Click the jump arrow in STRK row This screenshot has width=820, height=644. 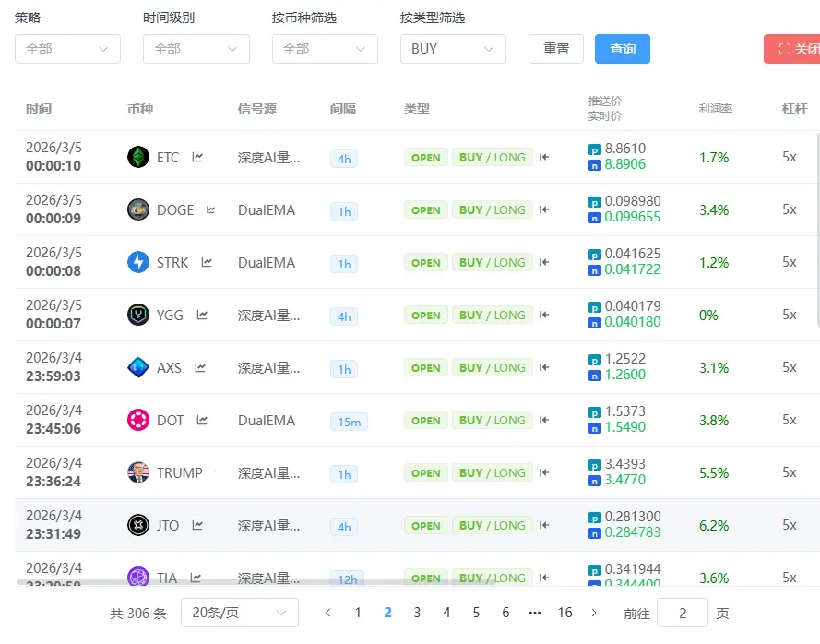544,262
